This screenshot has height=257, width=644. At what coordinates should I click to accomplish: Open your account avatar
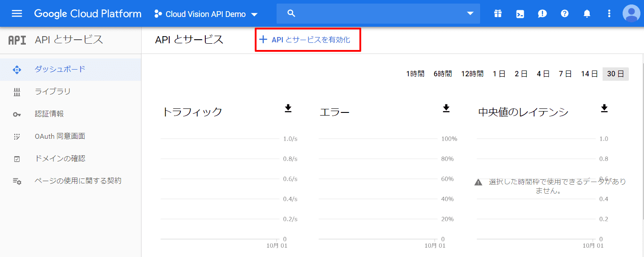coord(631,13)
